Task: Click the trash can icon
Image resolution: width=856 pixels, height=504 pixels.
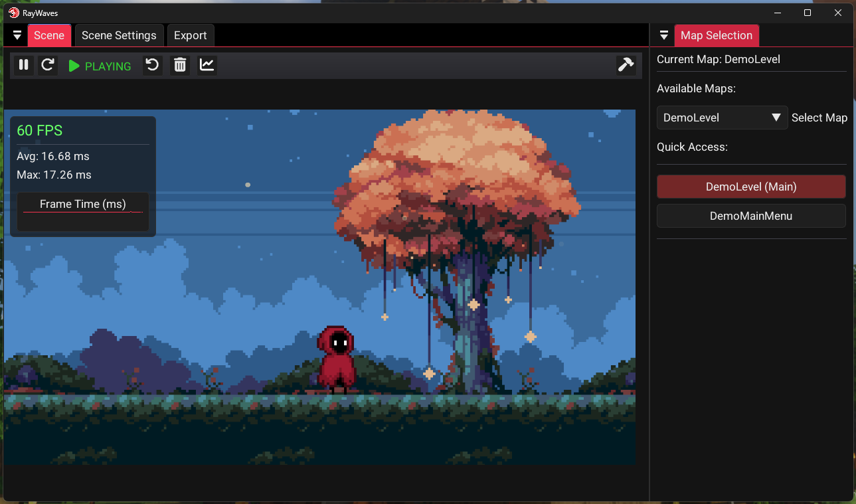Action: 180,65
